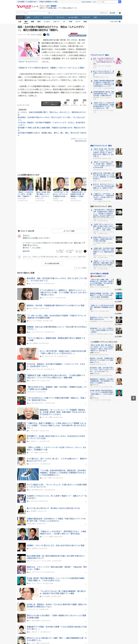Select the ランキング tab

point(86,17)
